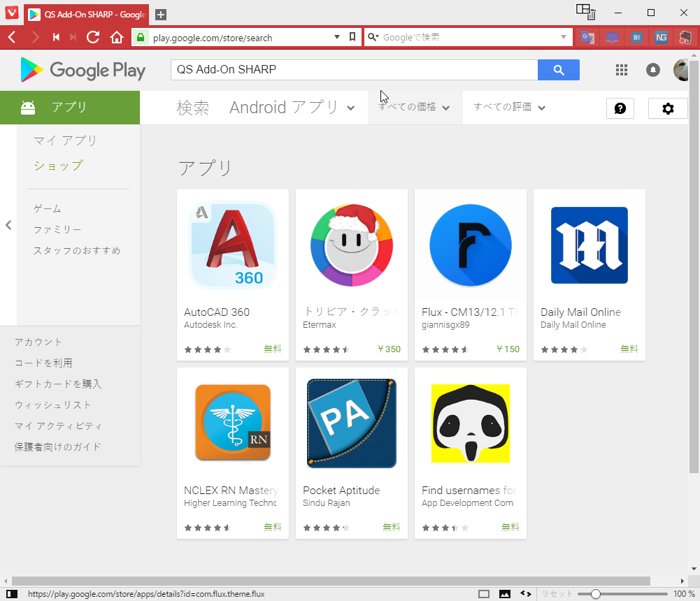This screenshot has height=601, width=700.
Task: Open アカウント link
Action: pos(38,342)
